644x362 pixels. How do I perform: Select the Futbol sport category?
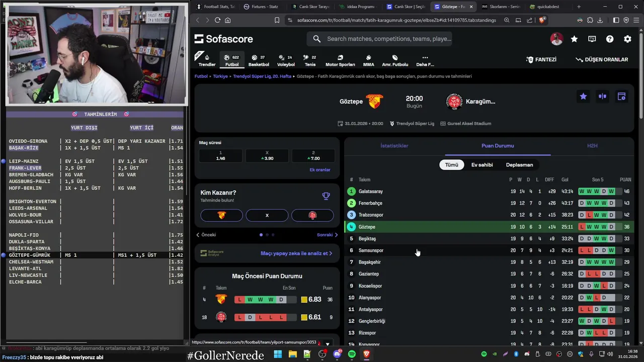232,60
